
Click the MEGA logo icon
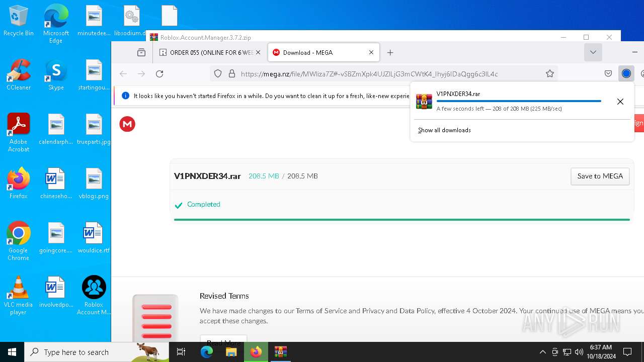[x=127, y=124]
